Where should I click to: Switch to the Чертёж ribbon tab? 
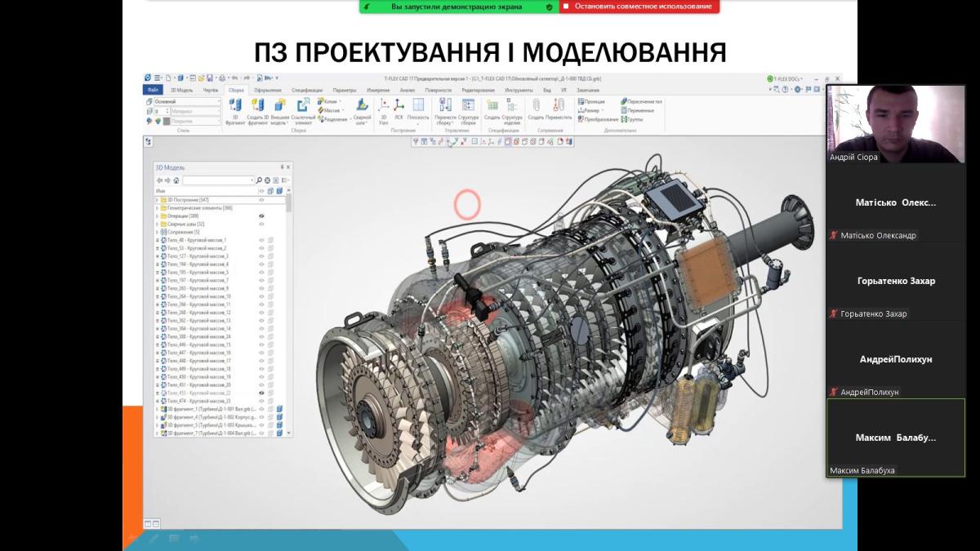[x=211, y=90]
